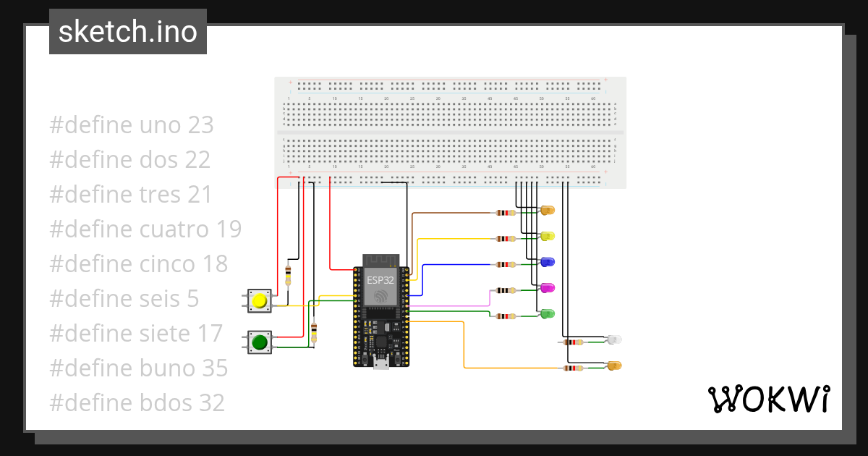
Task: Click the blue LED
Action: (546, 262)
